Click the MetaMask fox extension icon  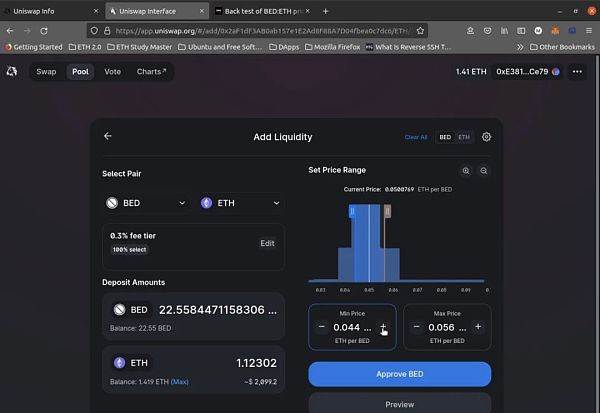[555, 31]
